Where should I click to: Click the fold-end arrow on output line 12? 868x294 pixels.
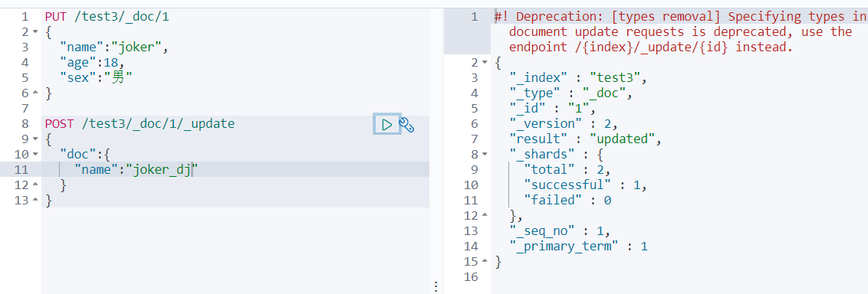(x=485, y=216)
